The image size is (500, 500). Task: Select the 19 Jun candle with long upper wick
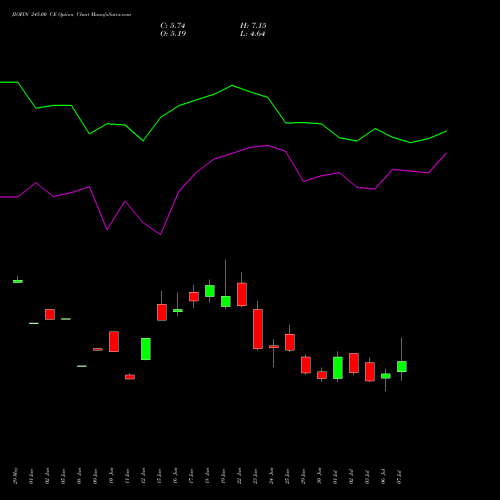click(x=226, y=301)
